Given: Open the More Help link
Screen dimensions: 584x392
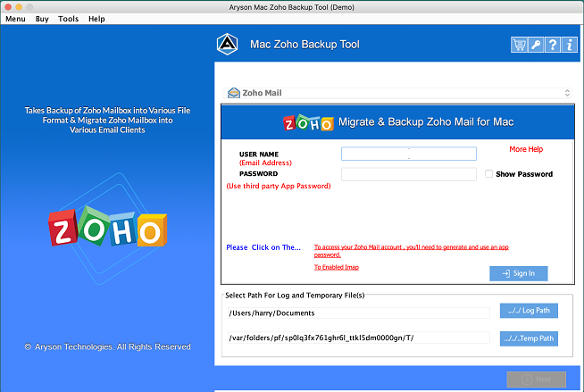Looking at the screenshot, I should [526, 149].
